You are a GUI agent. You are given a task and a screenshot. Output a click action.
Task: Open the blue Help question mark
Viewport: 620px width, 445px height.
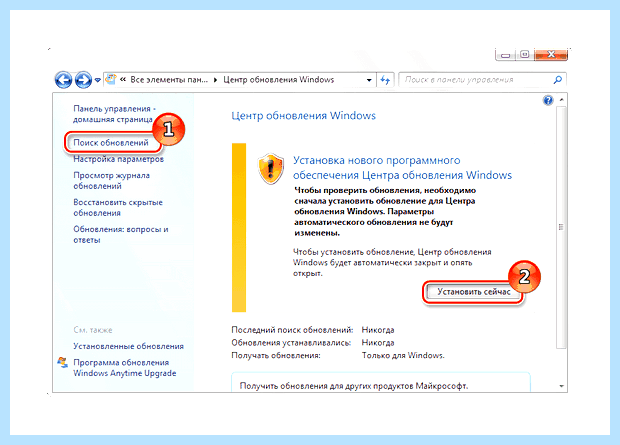tap(548, 100)
